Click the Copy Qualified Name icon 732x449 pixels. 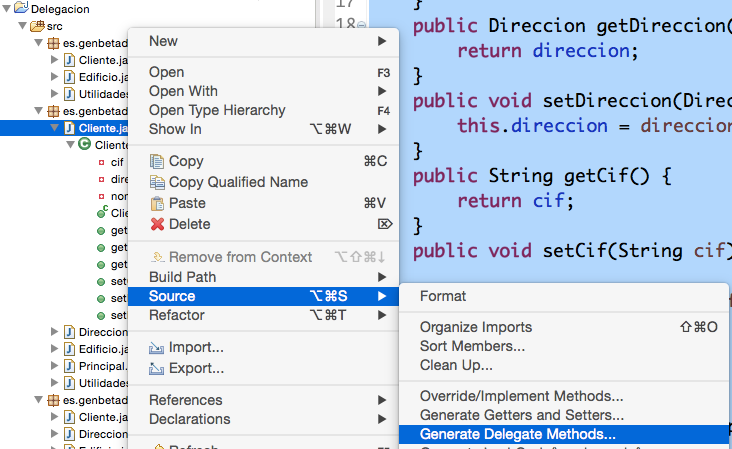click(157, 183)
